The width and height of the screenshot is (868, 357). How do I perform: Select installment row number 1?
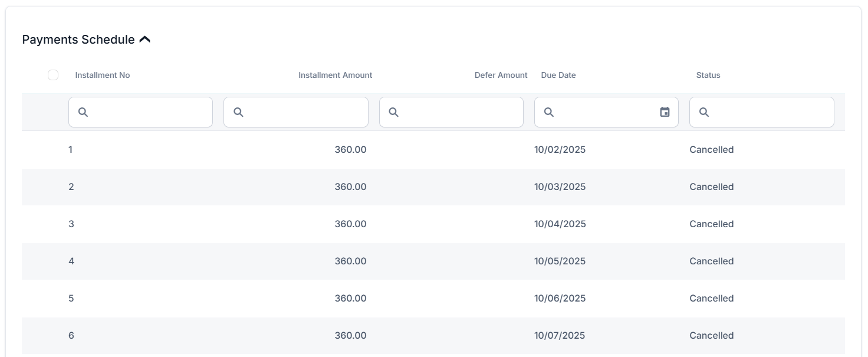click(x=70, y=150)
